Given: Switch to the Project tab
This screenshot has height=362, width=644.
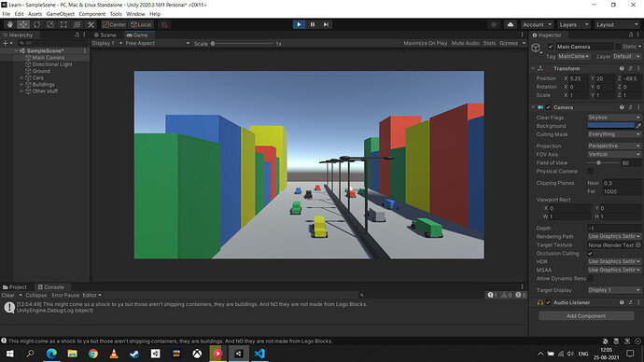Looking at the screenshot, I should point(15,287).
